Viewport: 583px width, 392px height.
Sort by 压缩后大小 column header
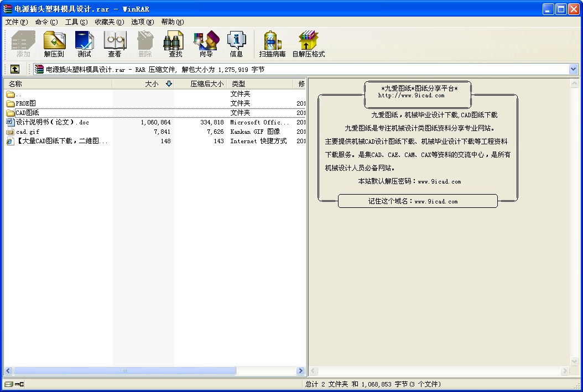tap(200, 83)
